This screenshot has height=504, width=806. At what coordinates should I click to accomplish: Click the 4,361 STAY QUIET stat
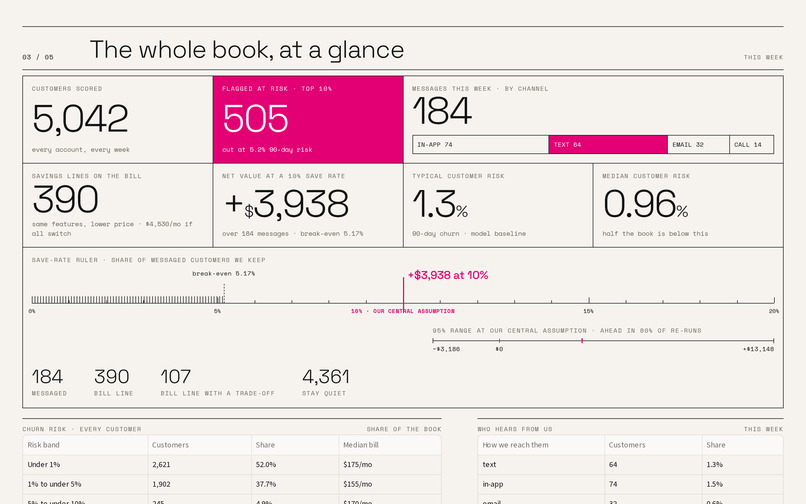pyautogui.click(x=326, y=382)
